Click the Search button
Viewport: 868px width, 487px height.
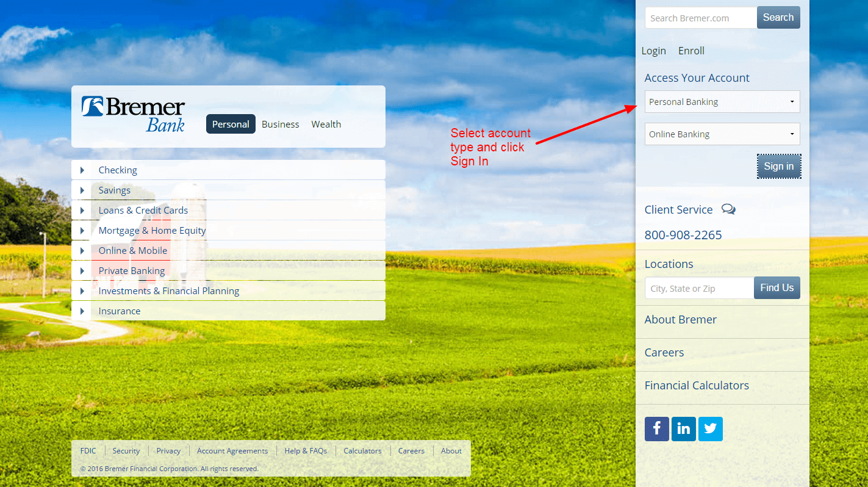(x=778, y=18)
